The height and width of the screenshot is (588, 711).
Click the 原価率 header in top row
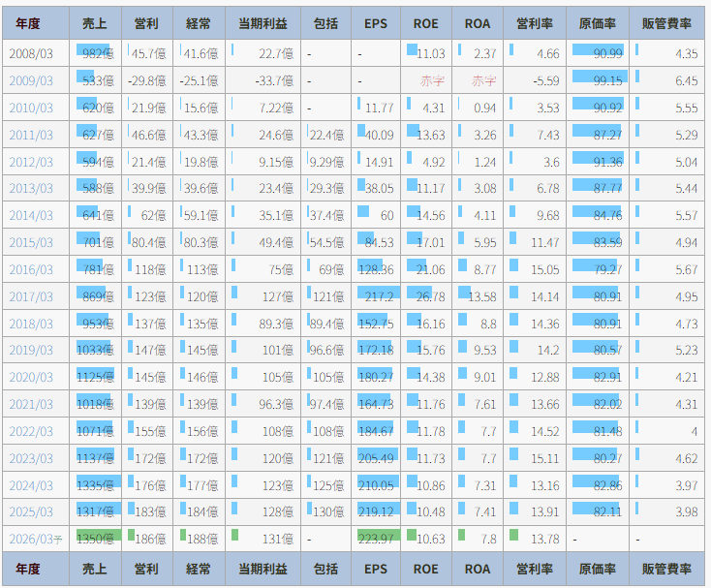tap(600, 23)
